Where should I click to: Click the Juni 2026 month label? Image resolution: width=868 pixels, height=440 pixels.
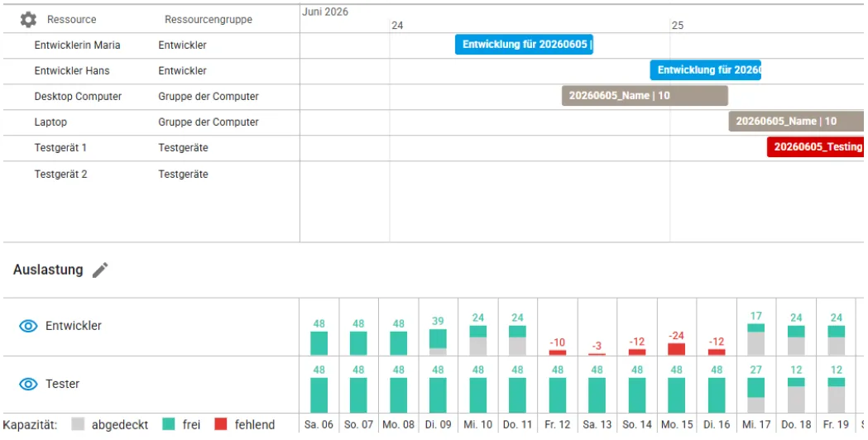(325, 12)
